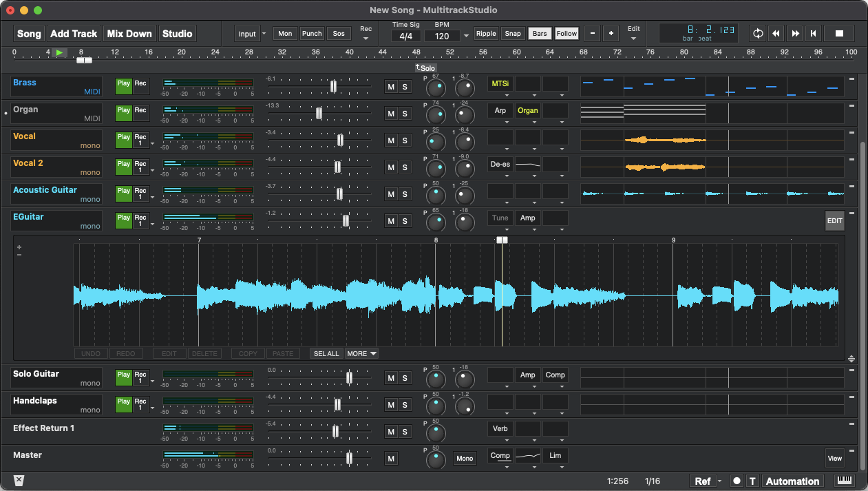The width and height of the screenshot is (868, 491).
Task: Enable the Mon monitoring toggle
Action: [x=284, y=33]
